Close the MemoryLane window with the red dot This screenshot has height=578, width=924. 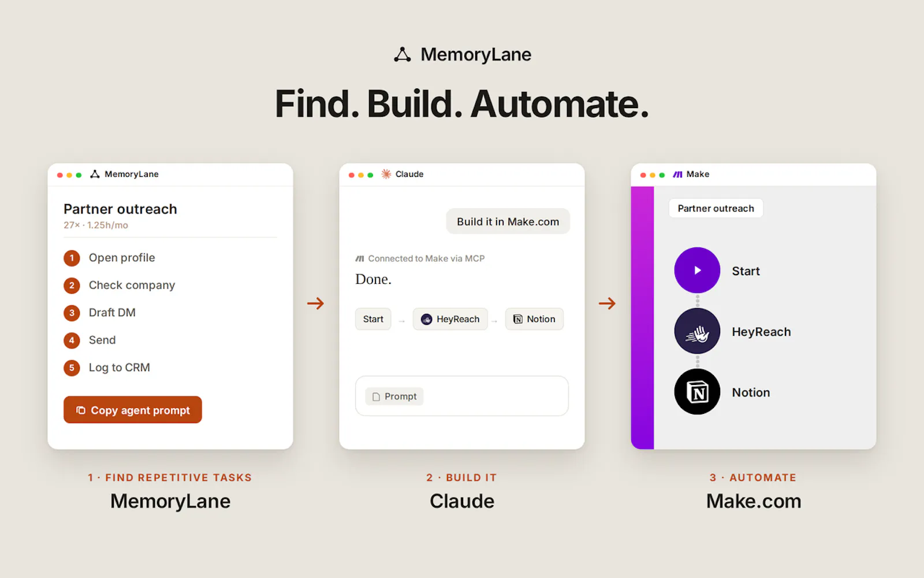(60, 175)
